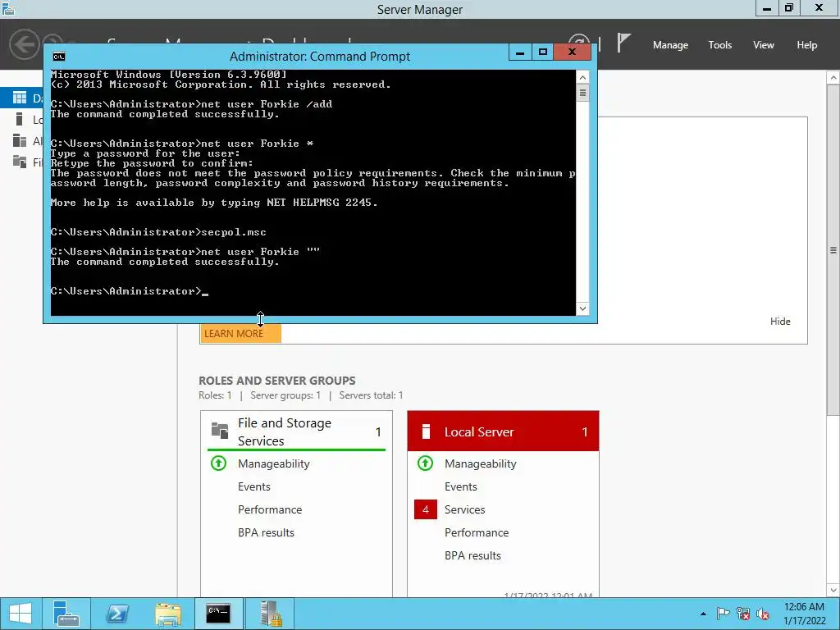Click the Command Prompt title bar icon
The height and width of the screenshot is (630, 840).
[59, 57]
